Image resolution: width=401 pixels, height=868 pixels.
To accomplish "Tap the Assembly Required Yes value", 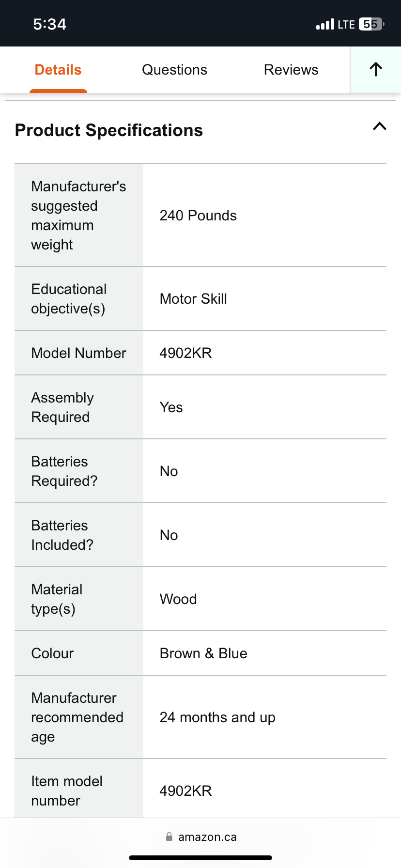I will click(171, 407).
